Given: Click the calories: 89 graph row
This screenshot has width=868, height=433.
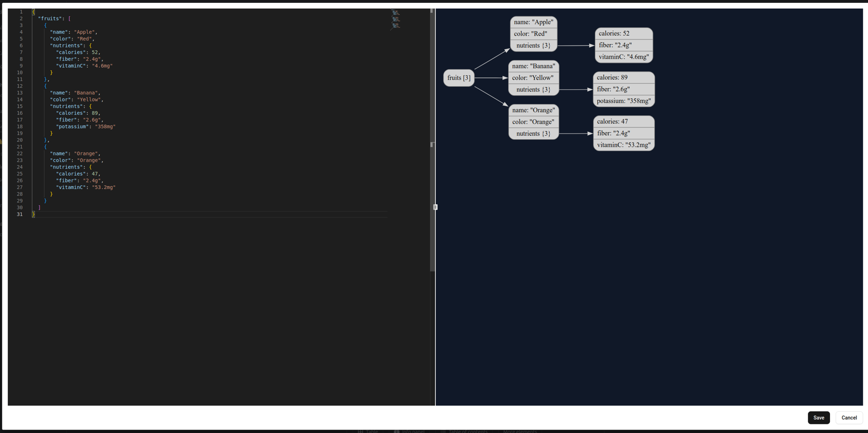Looking at the screenshot, I should 624,77.
